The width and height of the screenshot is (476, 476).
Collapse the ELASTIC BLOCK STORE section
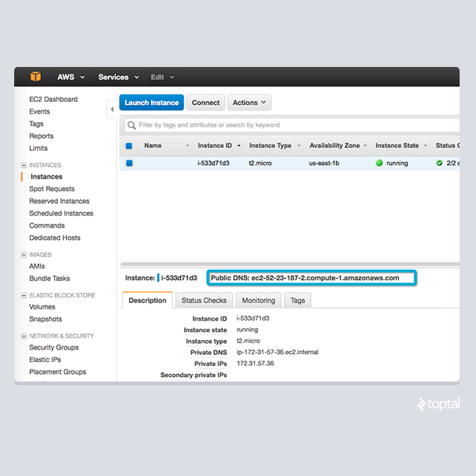24,295
